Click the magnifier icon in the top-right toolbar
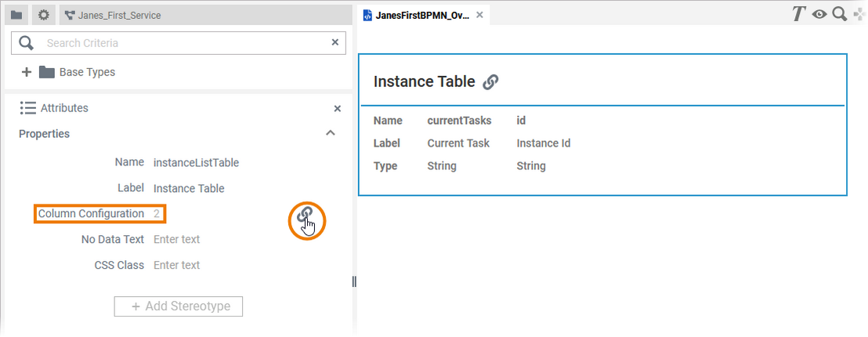The image size is (868, 337). click(839, 13)
